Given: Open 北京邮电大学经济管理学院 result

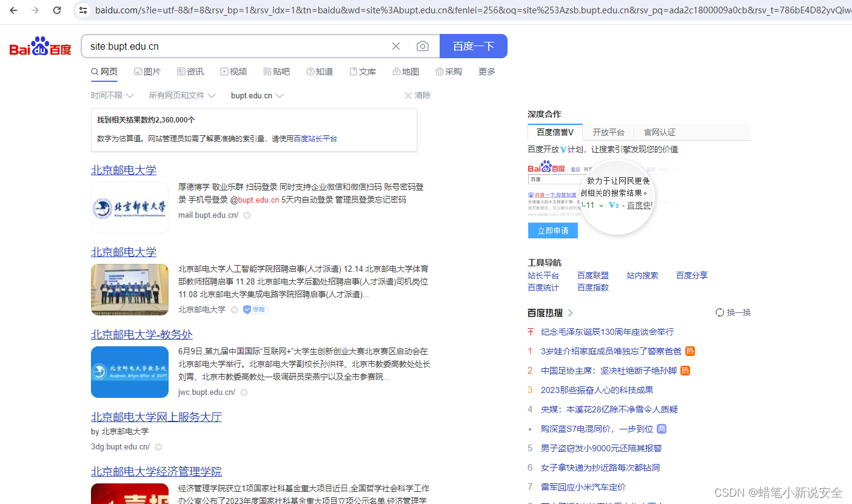Looking at the screenshot, I should click(156, 471).
